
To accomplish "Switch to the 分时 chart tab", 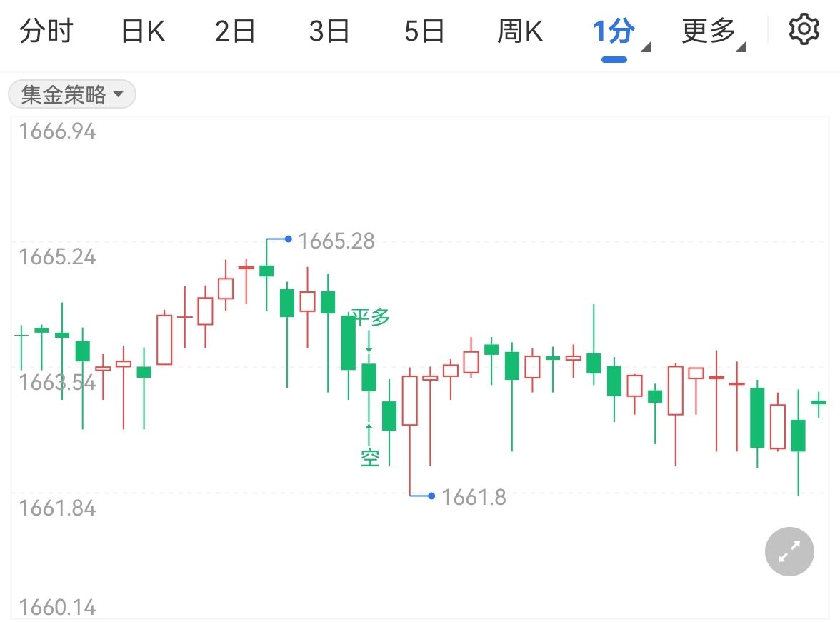I will point(46,31).
